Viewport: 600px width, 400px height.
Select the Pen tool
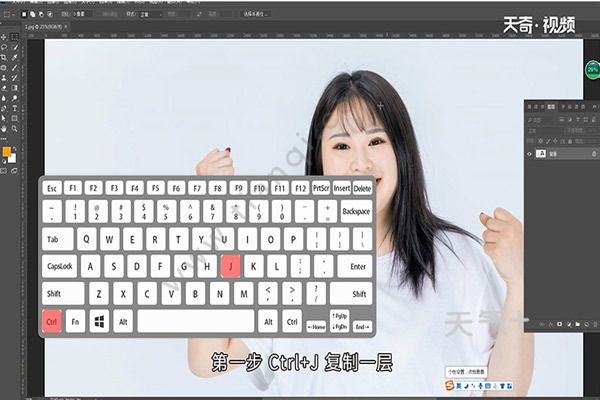coord(4,108)
